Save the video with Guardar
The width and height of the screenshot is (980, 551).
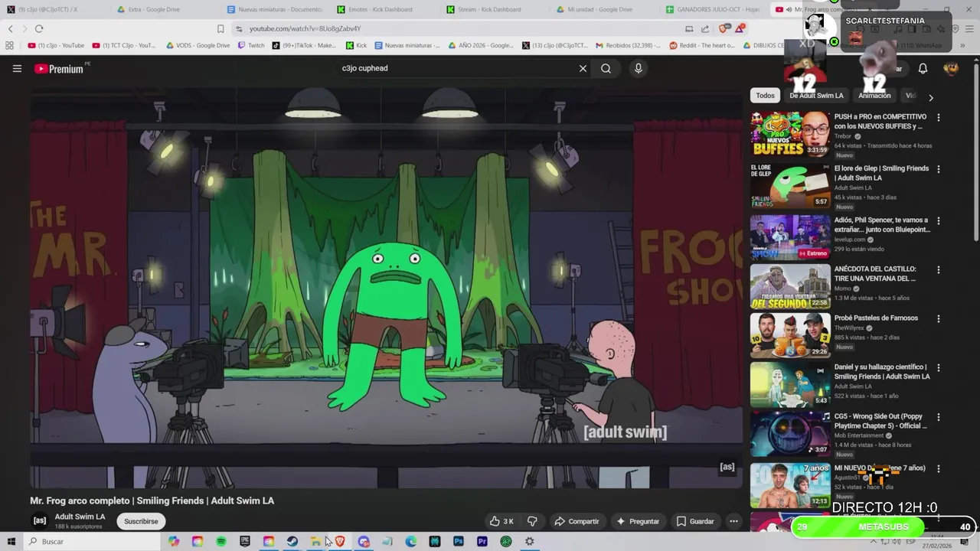694,521
